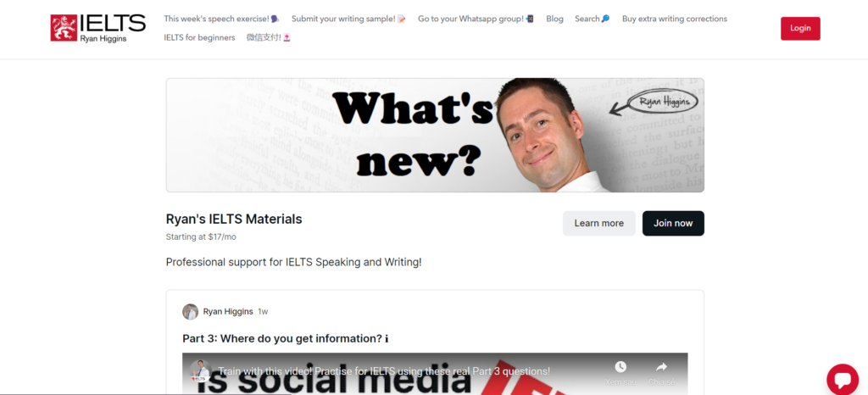Click the IELTS Ryan Higgins logo

[x=98, y=28]
